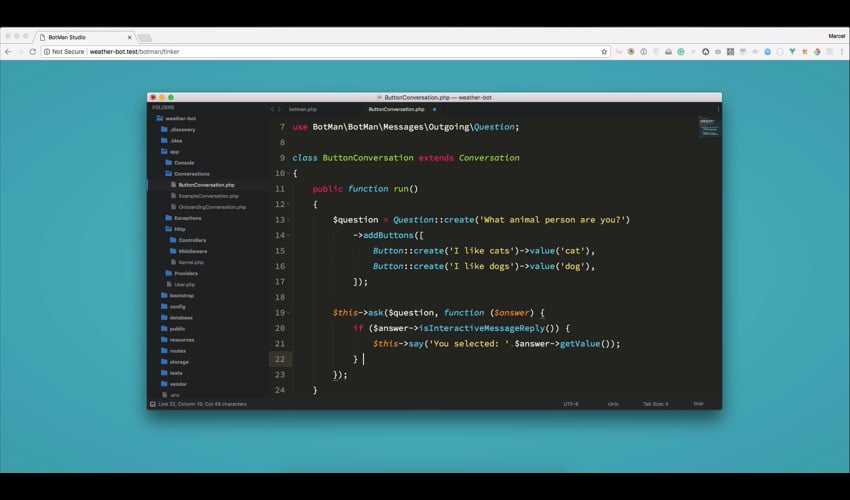Expand the Console folder
The image size is (850, 500).
180,163
